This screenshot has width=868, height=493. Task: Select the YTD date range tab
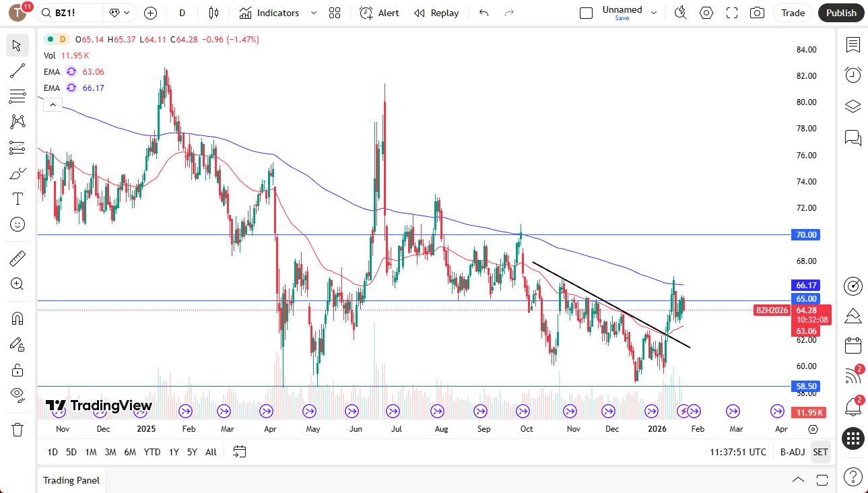coord(152,452)
